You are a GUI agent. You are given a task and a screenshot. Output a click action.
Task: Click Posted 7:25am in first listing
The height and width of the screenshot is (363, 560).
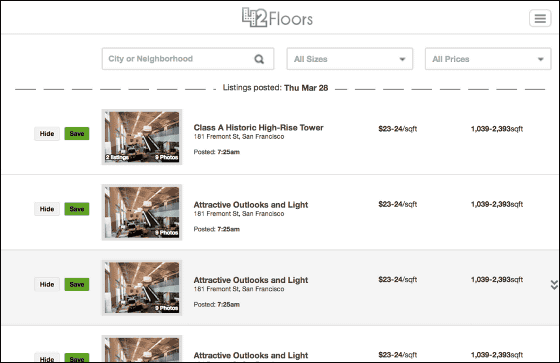[x=216, y=152]
